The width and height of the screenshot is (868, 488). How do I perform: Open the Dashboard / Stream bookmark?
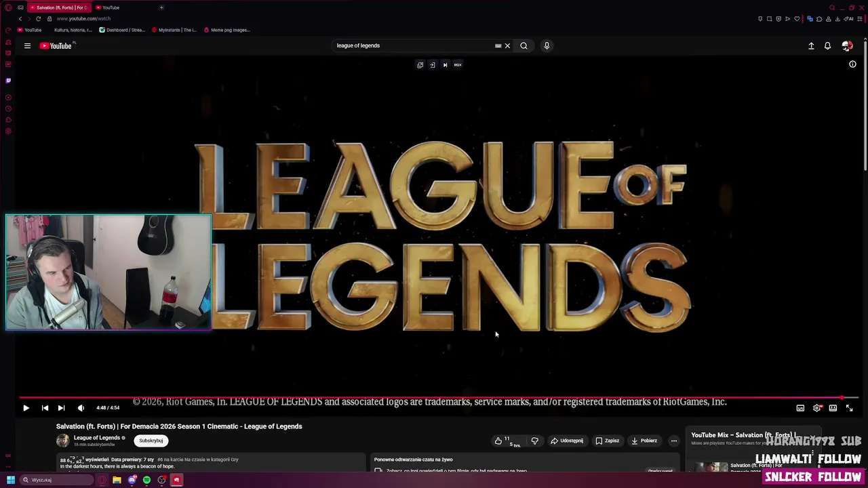(123, 30)
